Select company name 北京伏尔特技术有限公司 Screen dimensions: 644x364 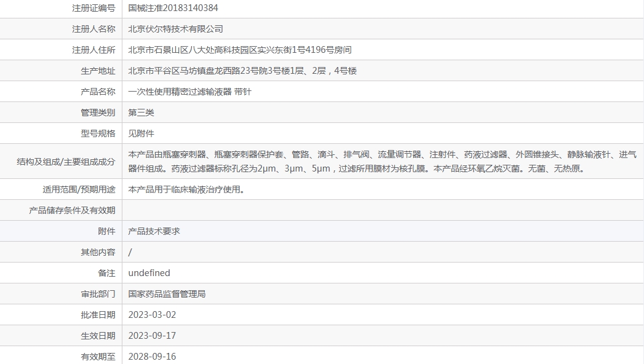[x=176, y=29]
